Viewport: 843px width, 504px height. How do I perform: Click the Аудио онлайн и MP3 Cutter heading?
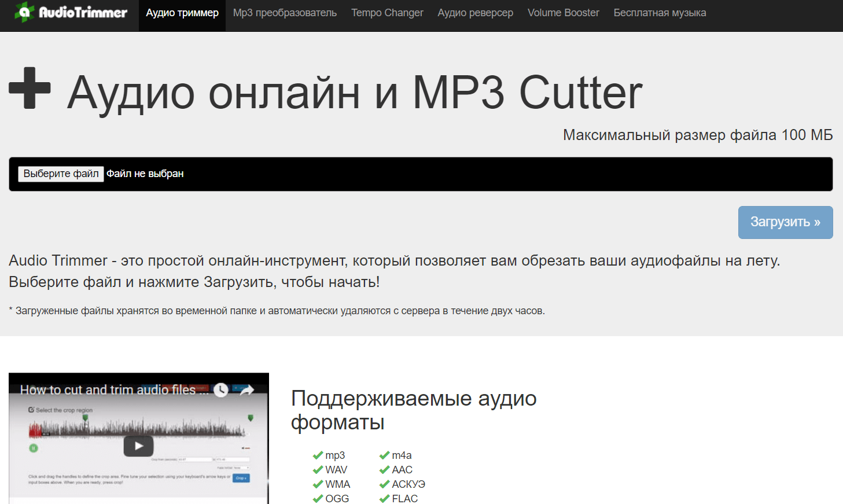coord(355,93)
